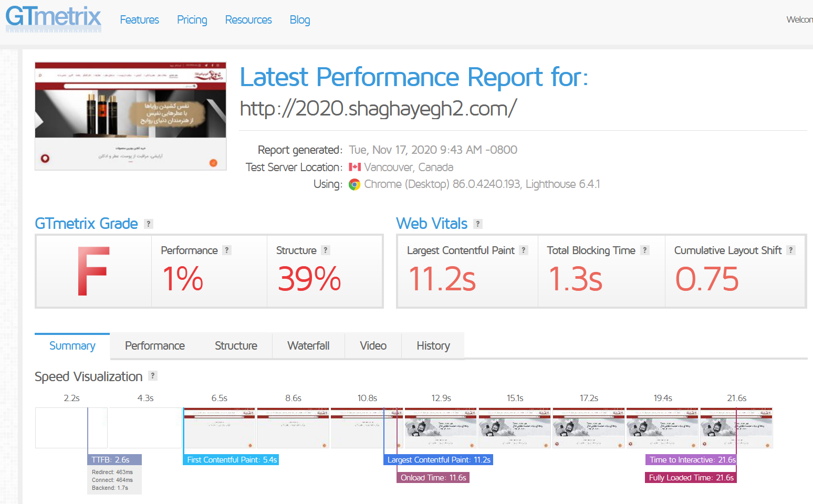Select the Summary tab
The height and width of the screenshot is (504, 813).
[72, 345]
